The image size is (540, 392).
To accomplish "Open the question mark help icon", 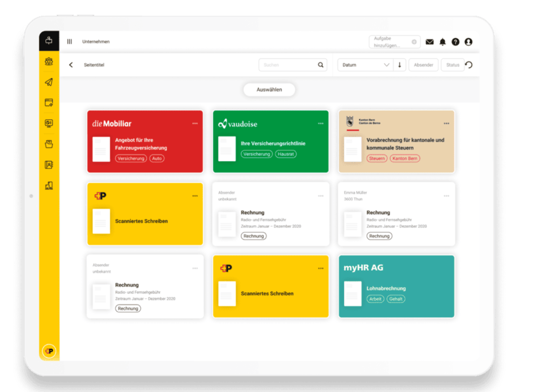I will tap(456, 42).
